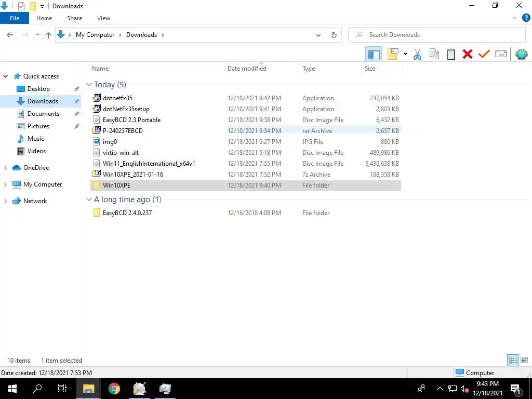Open the recent locations dropdown arrow
This screenshot has height=399, width=532.
37,35
